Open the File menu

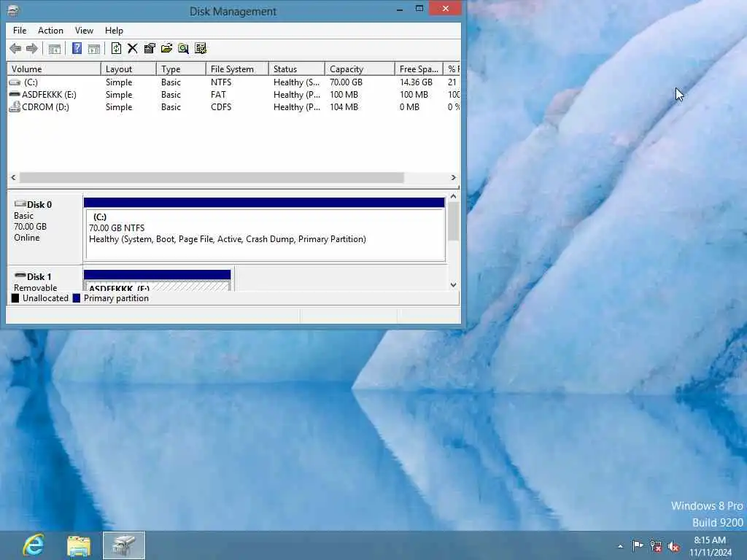pyautogui.click(x=20, y=31)
